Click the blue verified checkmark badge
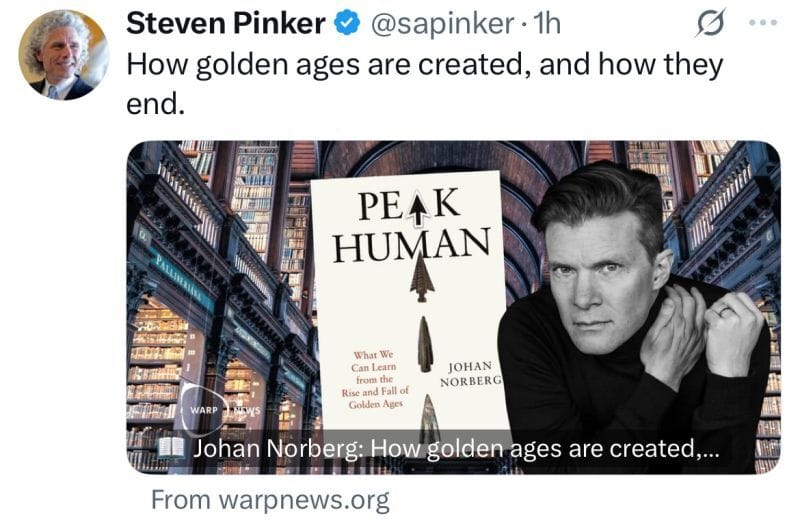This screenshot has width=800, height=521. [347, 24]
